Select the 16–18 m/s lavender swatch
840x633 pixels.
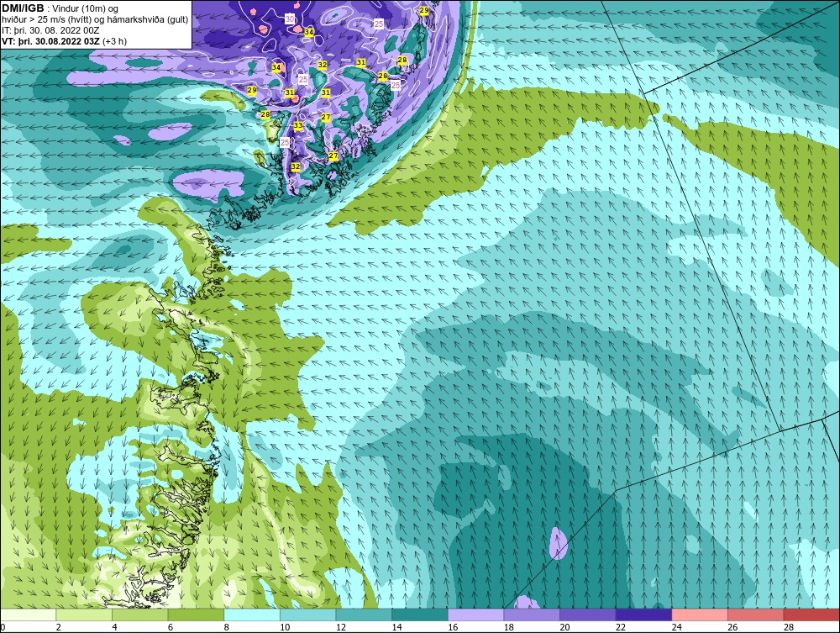point(475,615)
